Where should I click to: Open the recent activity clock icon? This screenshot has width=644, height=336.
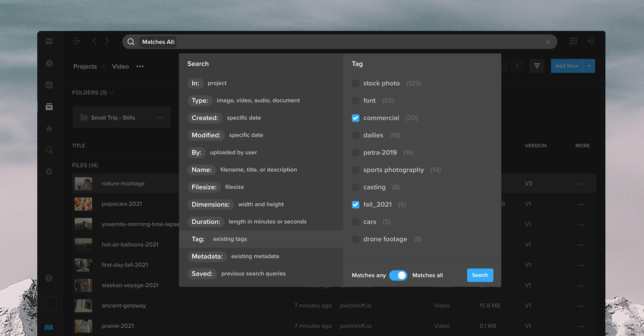coord(49,64)
